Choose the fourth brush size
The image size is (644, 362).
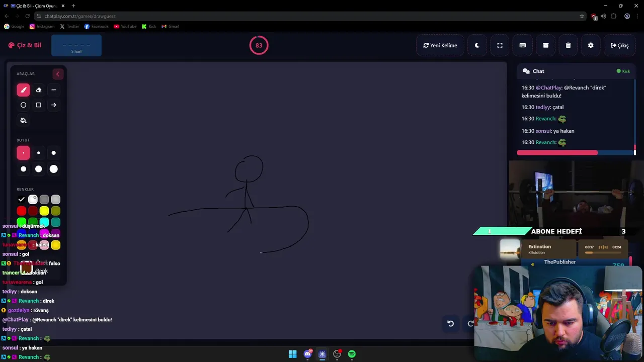(x=23, y=169)
